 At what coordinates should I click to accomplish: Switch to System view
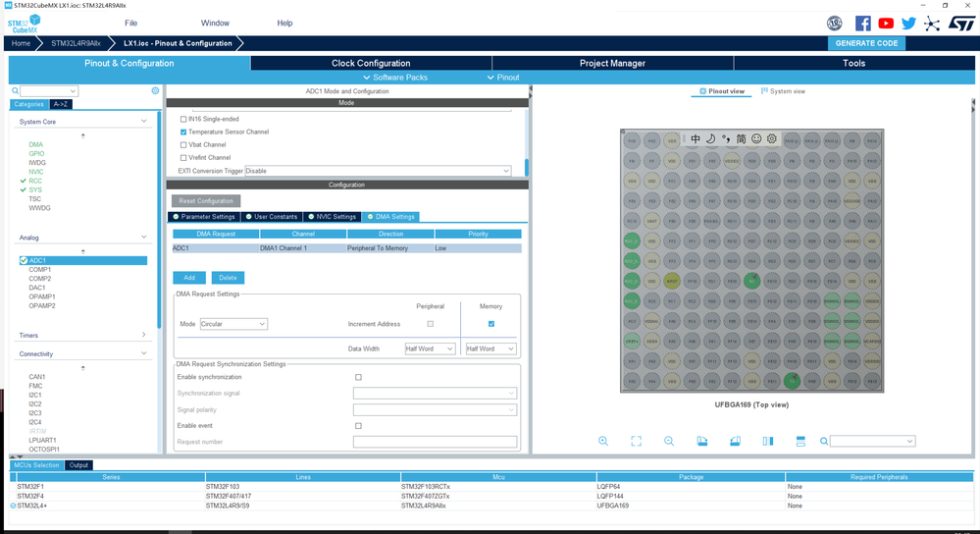[783, 91]
